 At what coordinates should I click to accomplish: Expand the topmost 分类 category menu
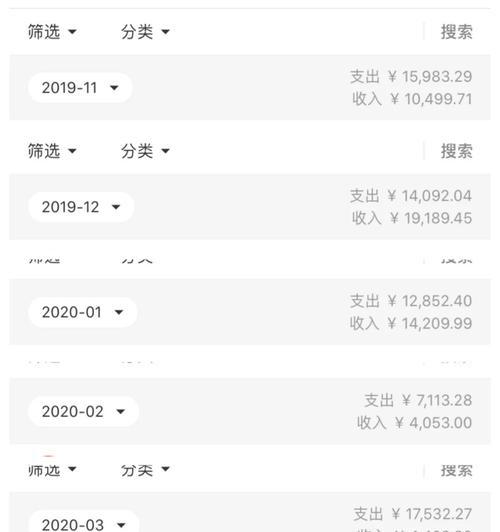tap(145, 32)
